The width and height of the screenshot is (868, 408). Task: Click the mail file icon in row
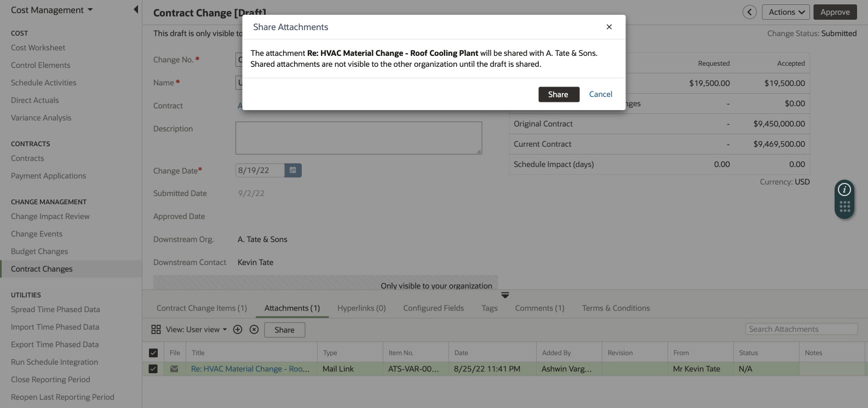(x=174, y=369)
